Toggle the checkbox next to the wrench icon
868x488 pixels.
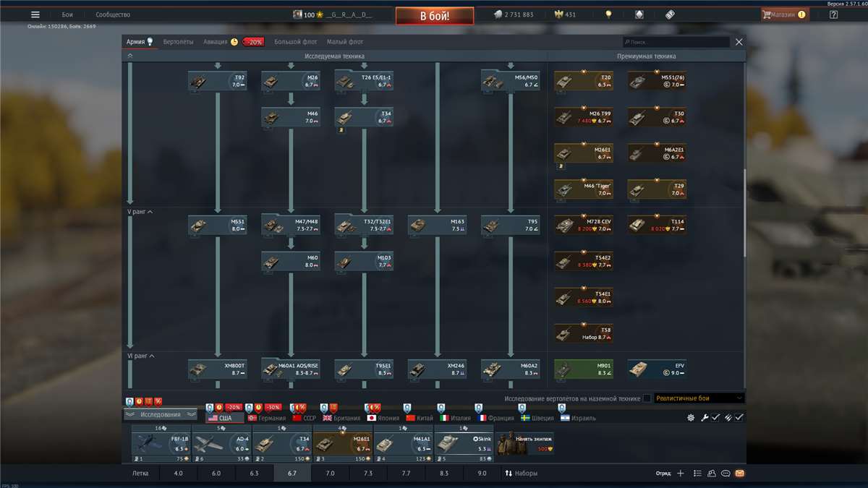(x=715, y=418)
